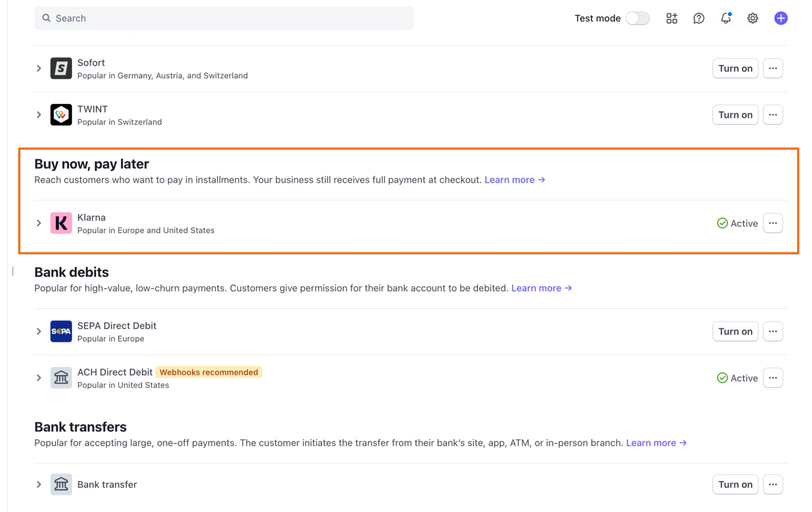
Task: Expand the SEPA Direct Debit row
Action: click(x=39, y=332)
